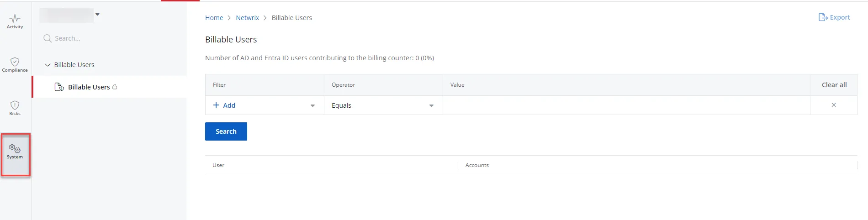Screen dimensions: 868x220
Task: Go to Netwrix breadcrumb link
Action: click(x=247, y=18)
